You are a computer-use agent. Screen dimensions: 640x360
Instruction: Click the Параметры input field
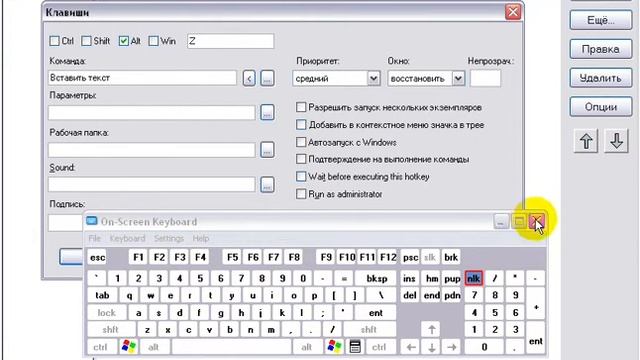point(152,113)
